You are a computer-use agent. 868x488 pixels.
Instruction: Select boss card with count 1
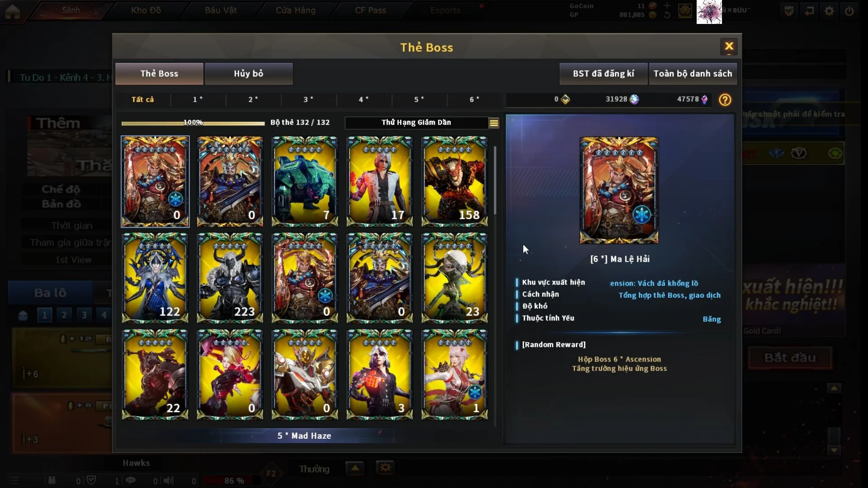(454, 375)
